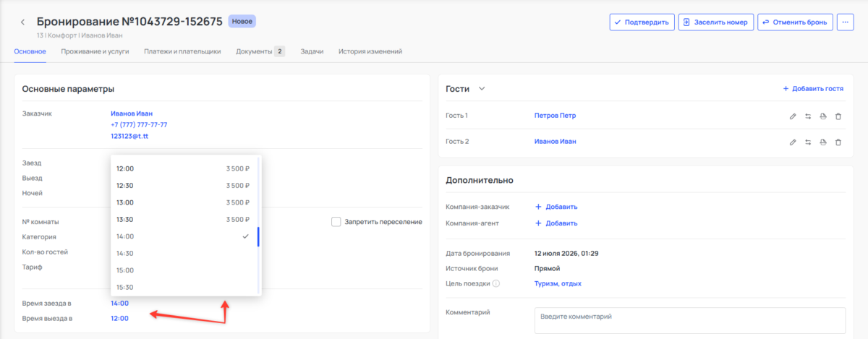The image size is (868, 339).
Task: Click the time list scrollbar thumb
Action: point(258,236)
